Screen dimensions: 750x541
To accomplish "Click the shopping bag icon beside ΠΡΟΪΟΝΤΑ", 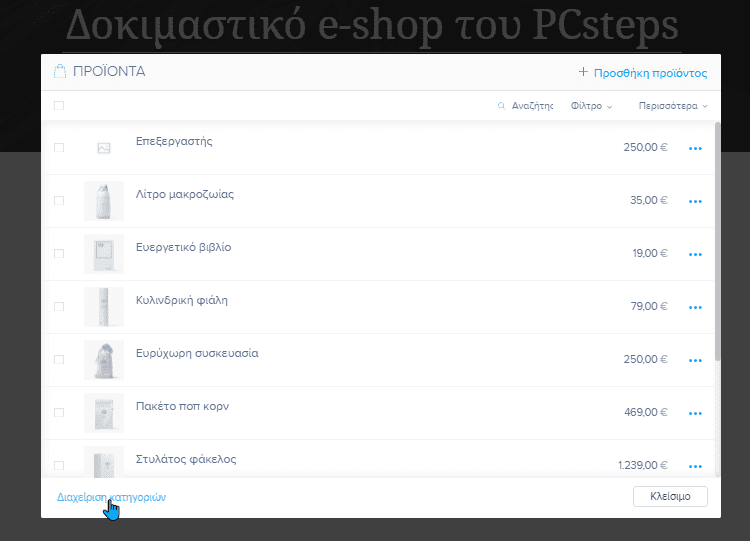I will (x=60, y=71).
